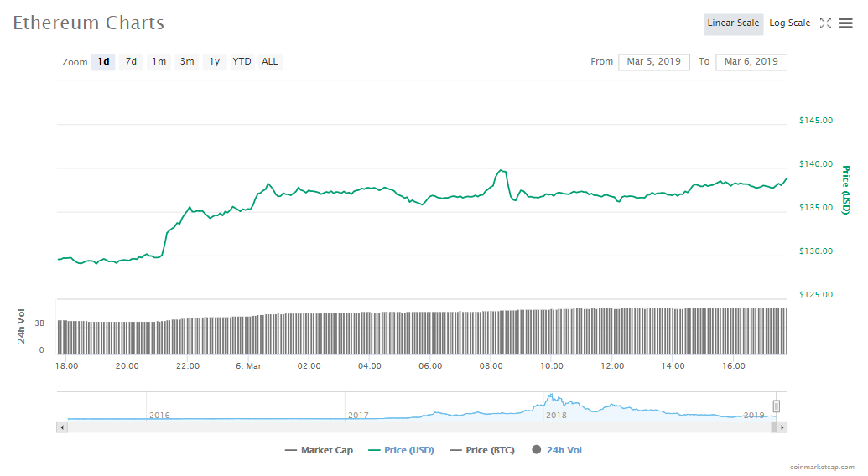The width and height of the screenshot is (868, 476).
Task: Toggle Price (USD) series in legend
Action: (401, 451)
